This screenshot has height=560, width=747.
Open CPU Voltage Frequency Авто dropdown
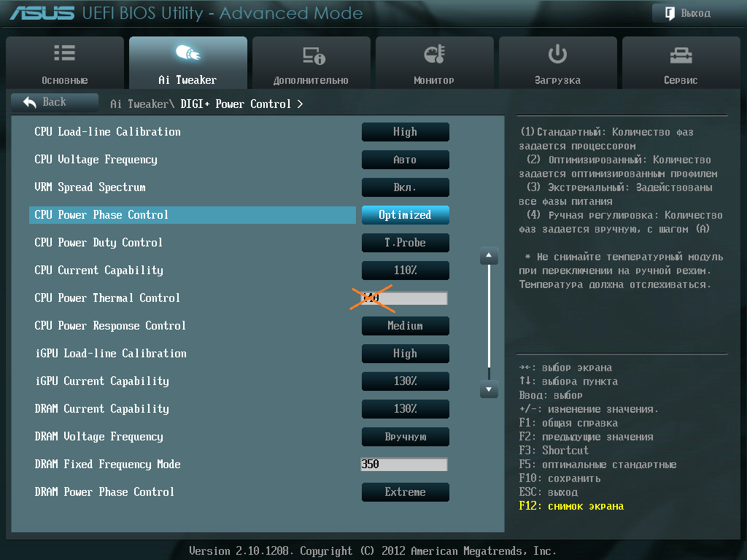coord(406,160)
